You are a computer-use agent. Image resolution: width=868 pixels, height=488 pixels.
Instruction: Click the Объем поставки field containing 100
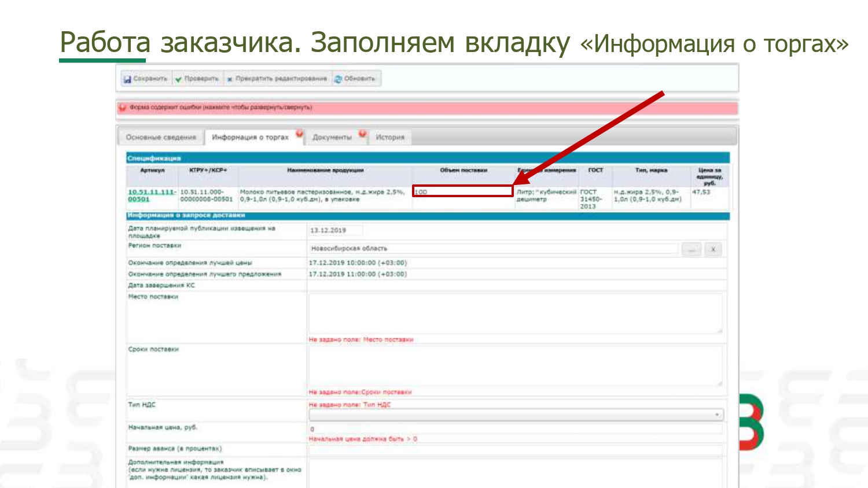tap(462, 191)
